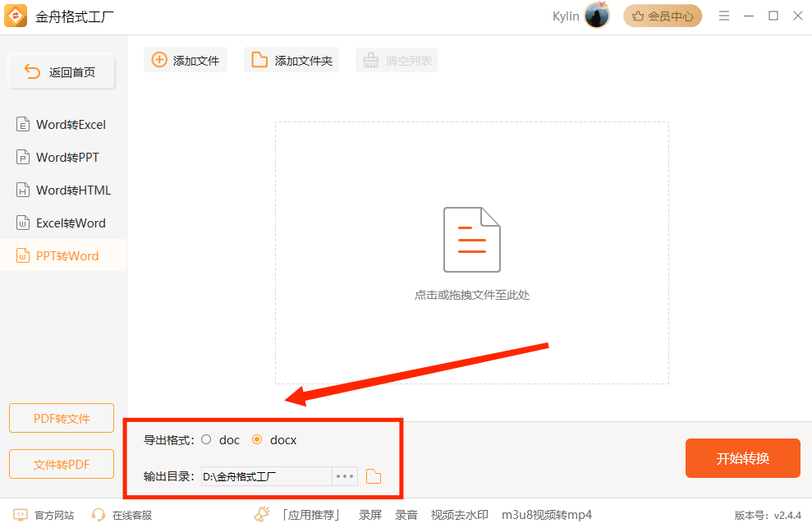The width and height of the screenshot is (812, 528).
Task: Click the Kylin username text
Action: [566, 16]
